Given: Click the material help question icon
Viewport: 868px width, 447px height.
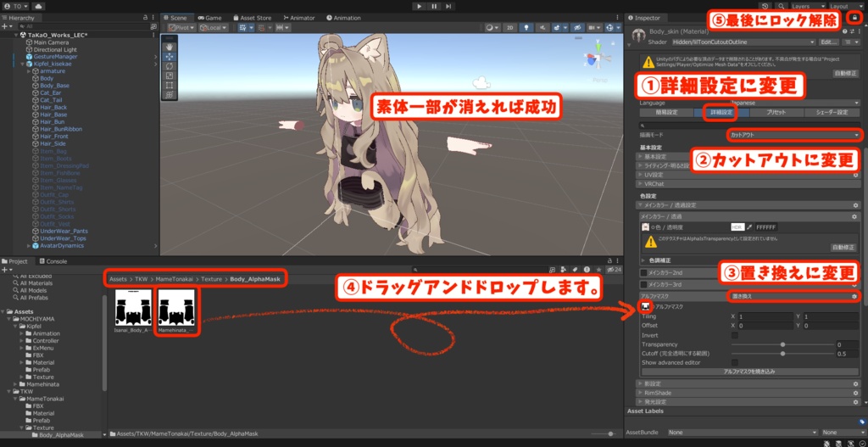Looking at the screenshot, I should tap(845, 31).
